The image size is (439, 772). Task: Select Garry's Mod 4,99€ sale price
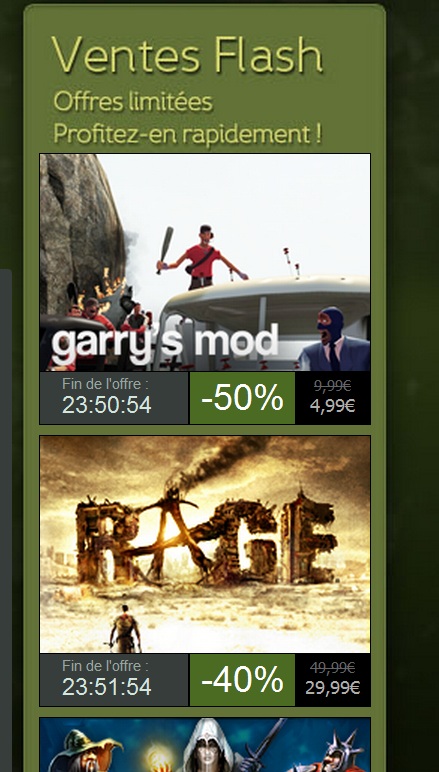tap(332, 407)
